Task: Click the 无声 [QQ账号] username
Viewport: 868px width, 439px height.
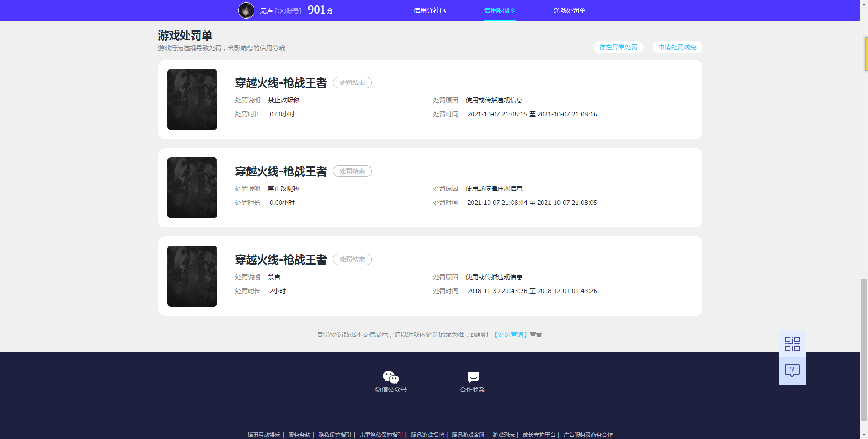Action: point(280,11)
